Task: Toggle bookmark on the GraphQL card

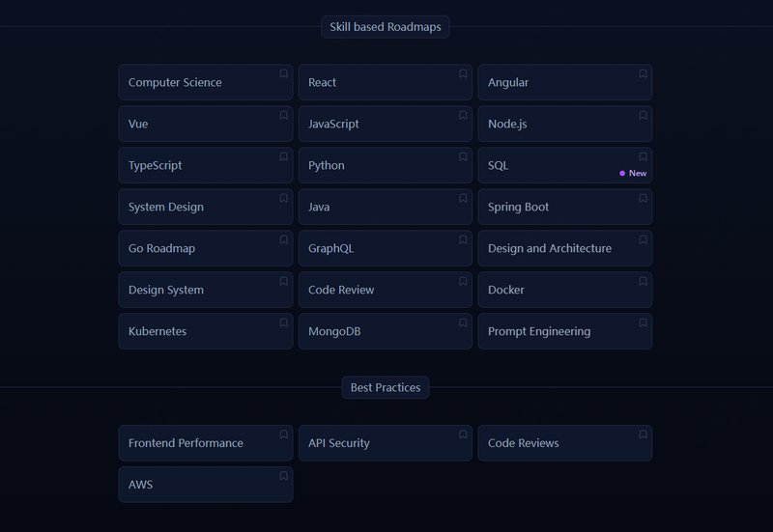Action: point(464,240)
